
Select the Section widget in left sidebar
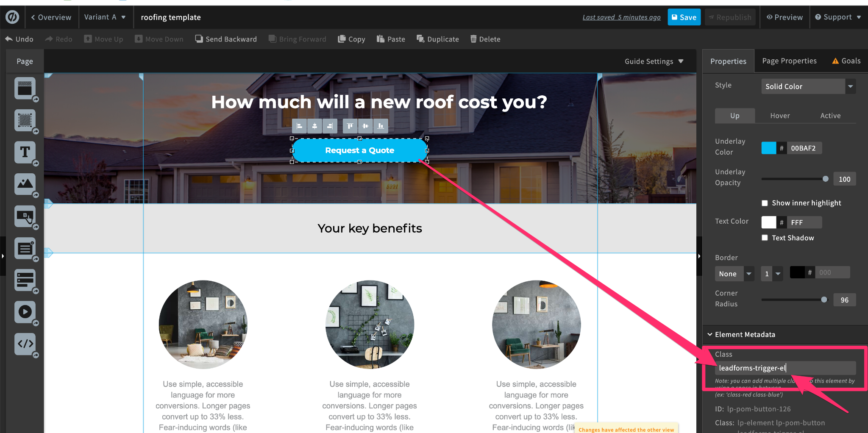point(25,88)
